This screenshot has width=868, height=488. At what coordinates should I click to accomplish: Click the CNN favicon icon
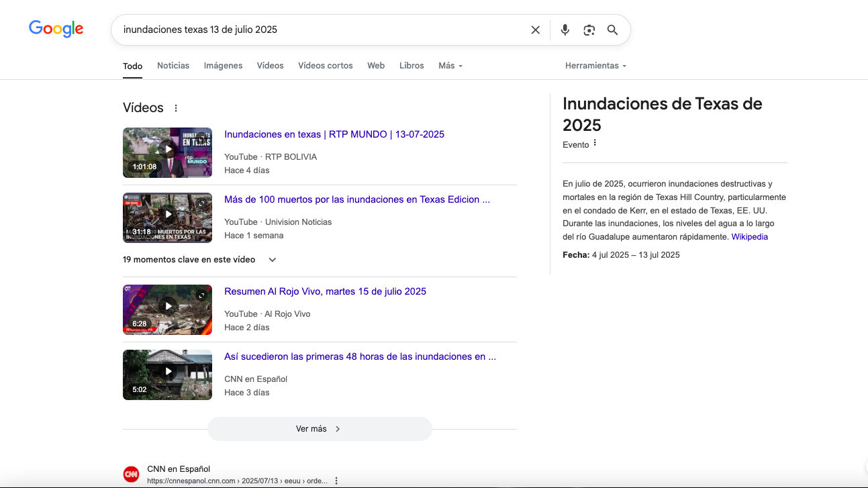click(131, 474)
